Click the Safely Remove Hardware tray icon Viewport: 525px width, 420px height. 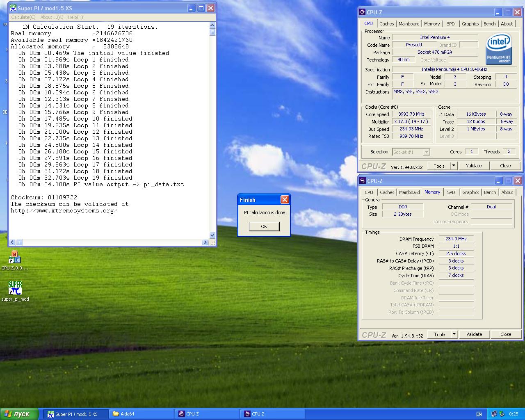(x=501, y=414)
